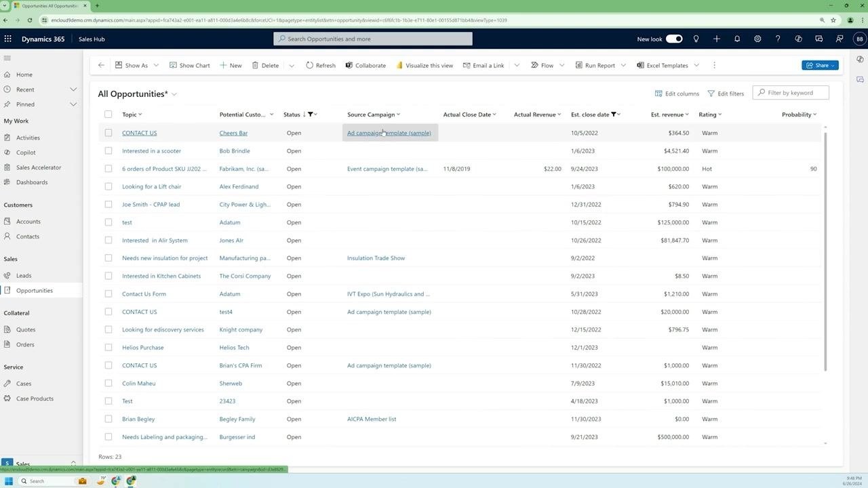
Task: Click the Windows Start button
Action: pyautogui.click(x=9, y=481)
